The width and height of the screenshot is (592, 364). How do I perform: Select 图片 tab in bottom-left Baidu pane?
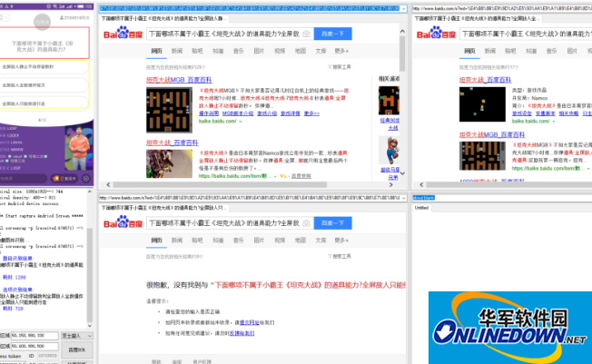259,241
